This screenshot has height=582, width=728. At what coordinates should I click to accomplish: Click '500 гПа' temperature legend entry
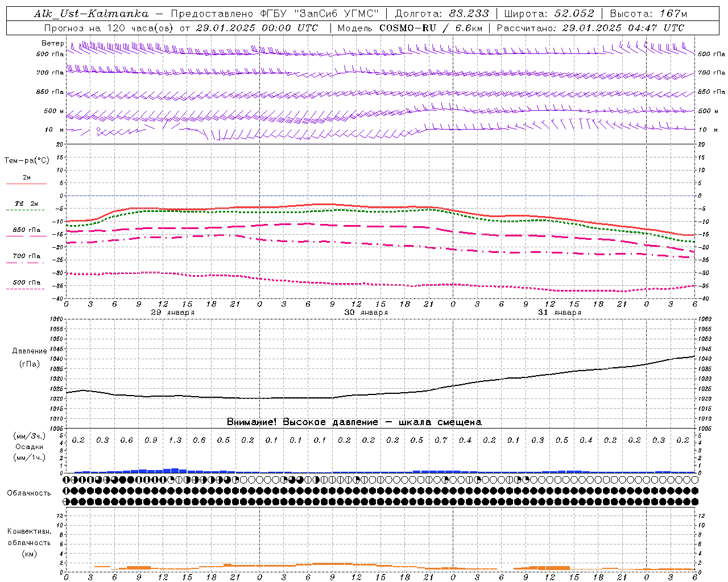[27, 282]
